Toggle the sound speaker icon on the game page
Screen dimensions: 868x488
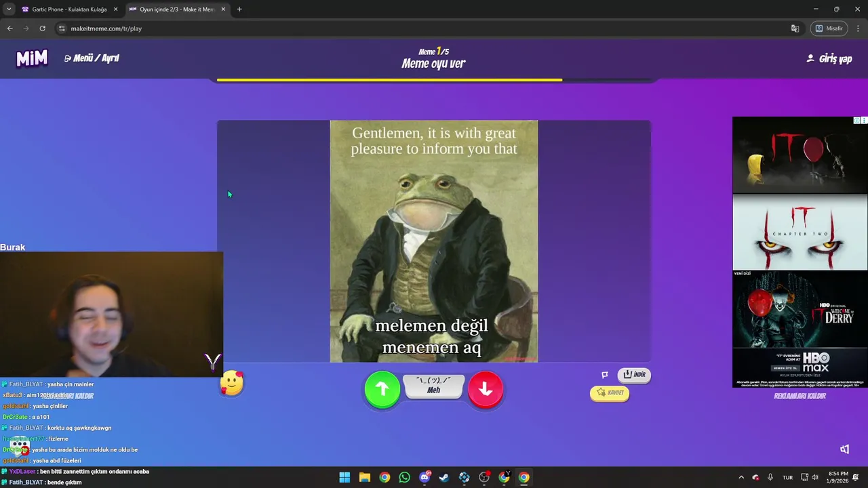[x=844, y=449]
